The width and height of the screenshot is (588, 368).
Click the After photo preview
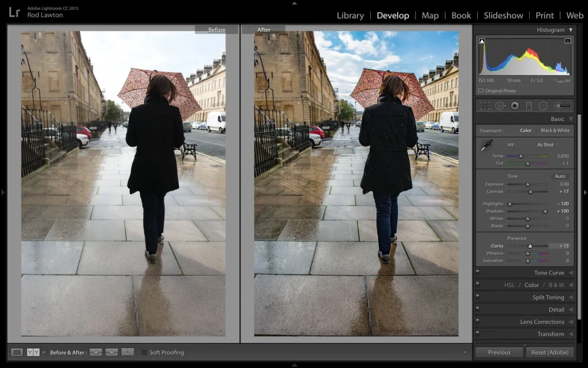[356, 183]
